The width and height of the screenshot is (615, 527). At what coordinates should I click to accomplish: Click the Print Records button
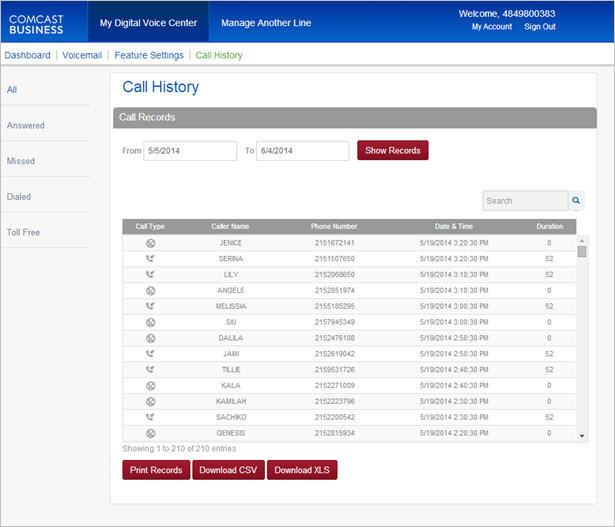coord(156,470)
